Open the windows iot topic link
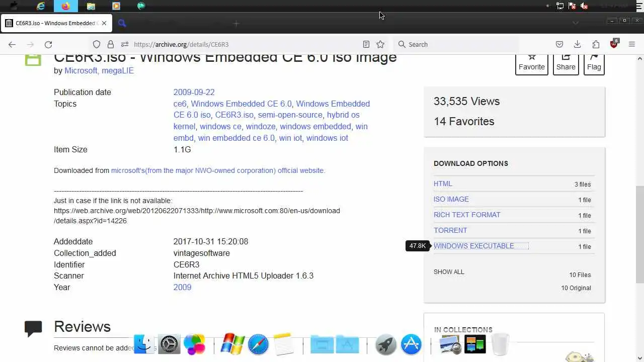Image resolution: width=644 pixels, height=362 pixels. (327, 138)
